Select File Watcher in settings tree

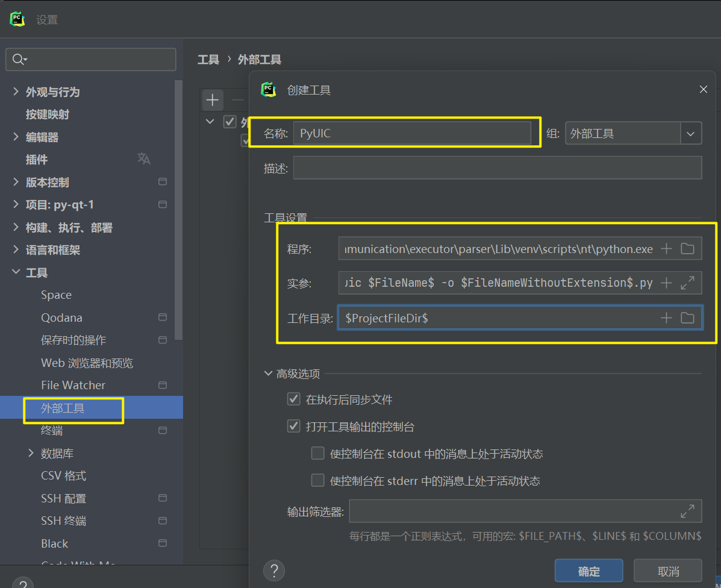tap(73, 385)
